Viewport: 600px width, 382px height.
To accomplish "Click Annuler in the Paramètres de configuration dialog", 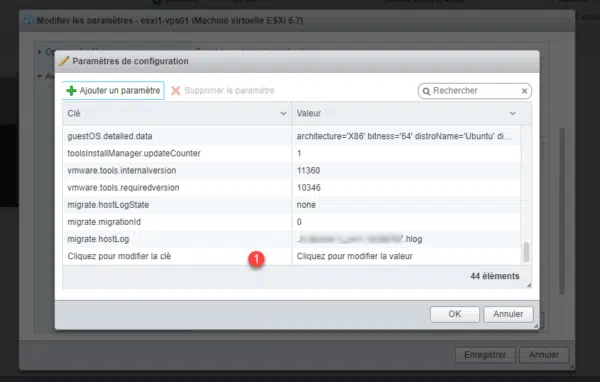I will click(508, 314).
